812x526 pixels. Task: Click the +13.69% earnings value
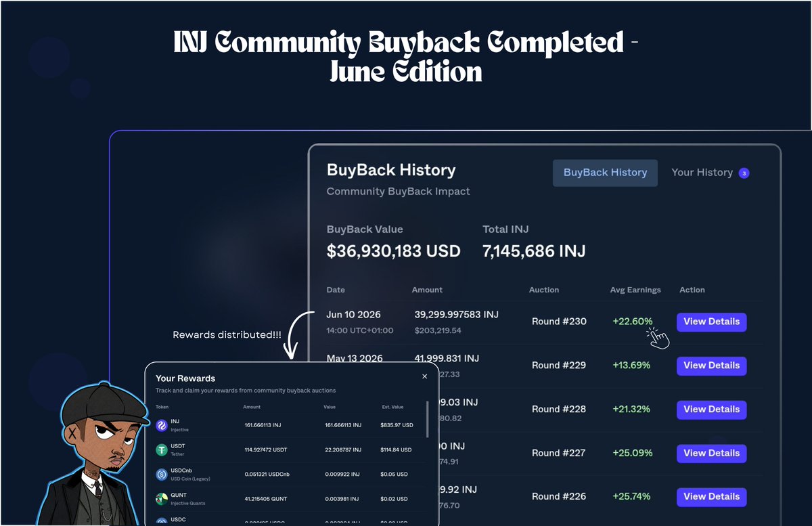coord(631,366)
